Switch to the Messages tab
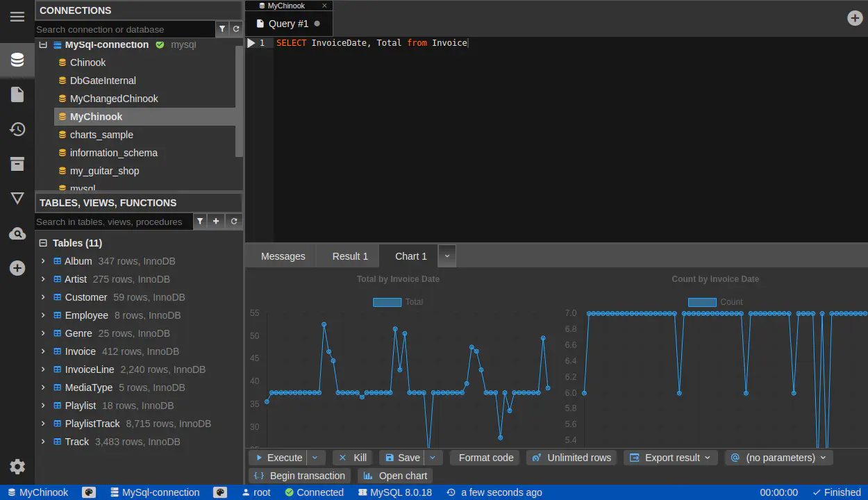The width and height of the screenshot is (868, 500). click(283, 256)
